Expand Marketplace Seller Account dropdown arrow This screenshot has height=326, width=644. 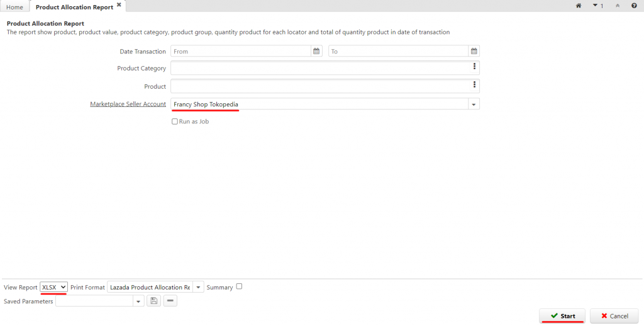pyautogui.click(x=474, y=104)
